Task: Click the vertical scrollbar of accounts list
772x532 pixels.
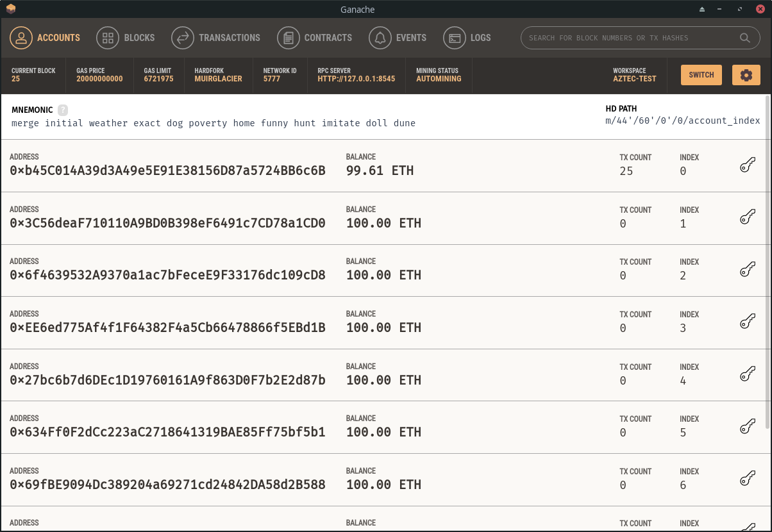Action: point(768,263)
